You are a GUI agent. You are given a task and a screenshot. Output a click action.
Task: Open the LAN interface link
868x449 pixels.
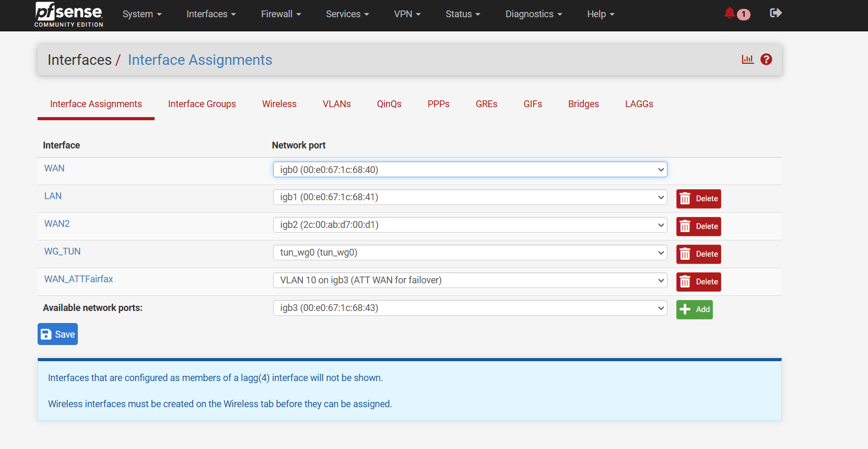pos(53,196)
